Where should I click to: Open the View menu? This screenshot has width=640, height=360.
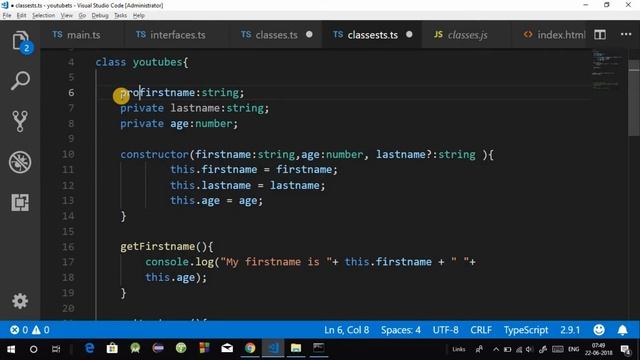tap(67, 16)
